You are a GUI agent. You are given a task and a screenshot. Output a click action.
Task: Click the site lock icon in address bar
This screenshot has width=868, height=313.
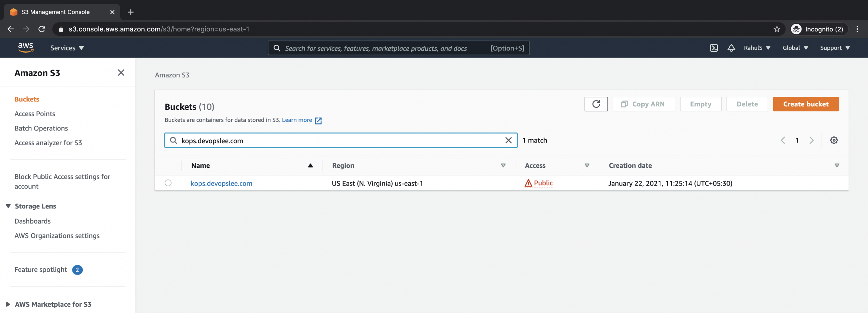coord(61,29)
